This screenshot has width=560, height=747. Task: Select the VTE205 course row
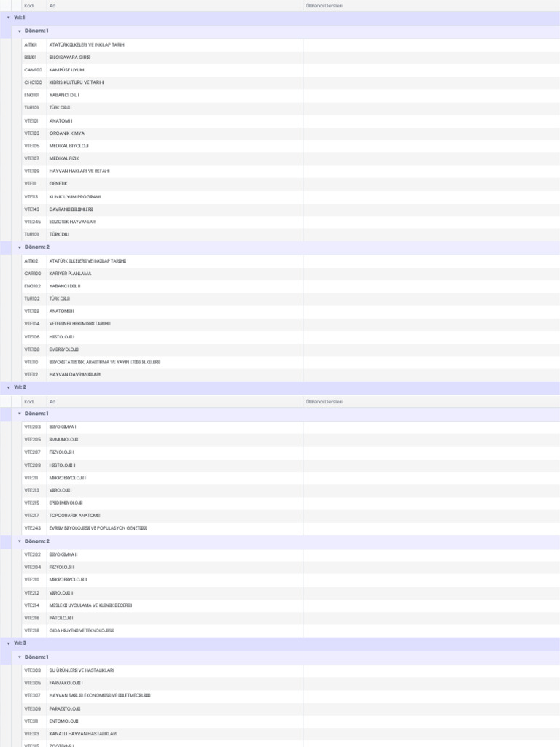tap(290, 440)
